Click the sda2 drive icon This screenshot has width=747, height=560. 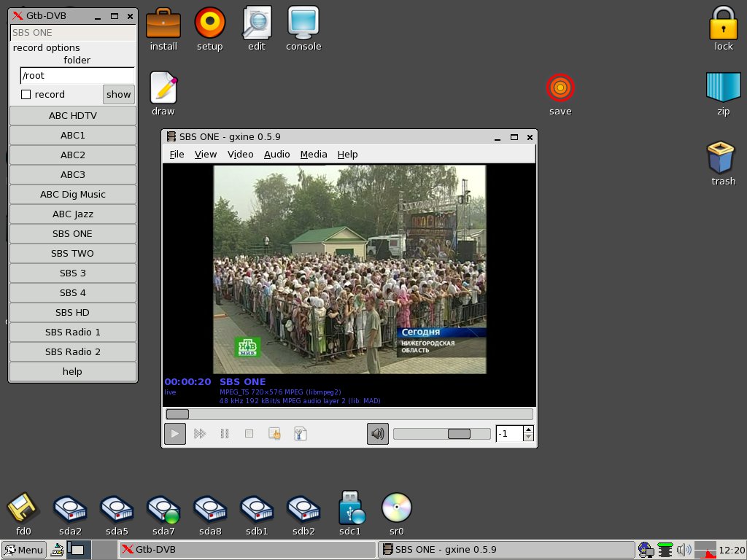click(70, 514)
